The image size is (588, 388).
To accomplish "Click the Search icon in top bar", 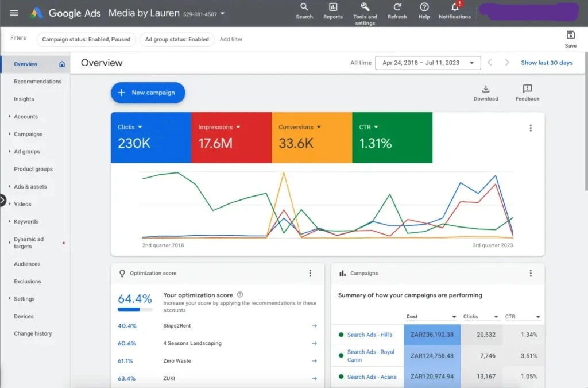I will 304,9.
